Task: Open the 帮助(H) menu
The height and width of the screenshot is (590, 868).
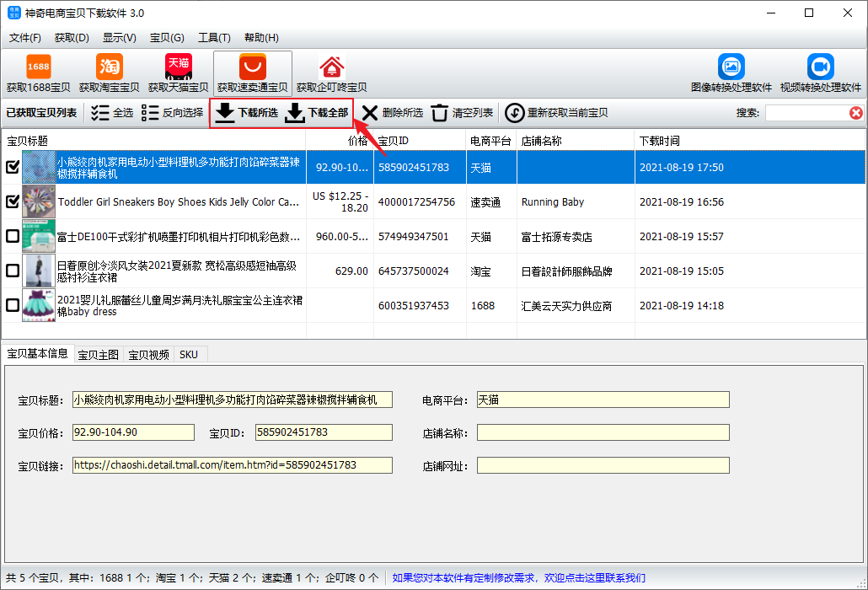Action: tap(261, 38)
